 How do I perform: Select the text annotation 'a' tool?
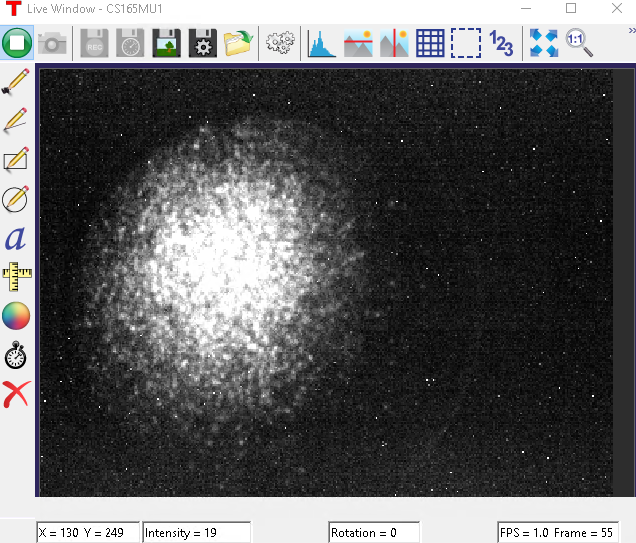pos(15,238)
